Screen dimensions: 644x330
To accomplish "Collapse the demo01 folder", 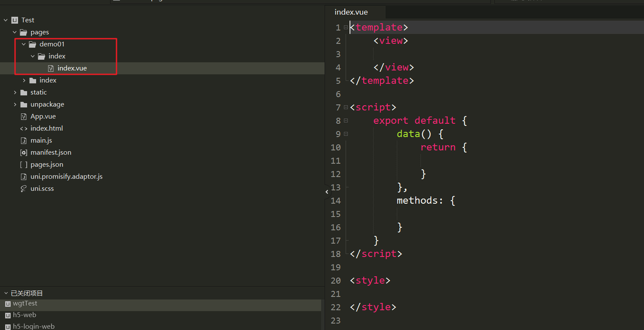I will point(24,44).
